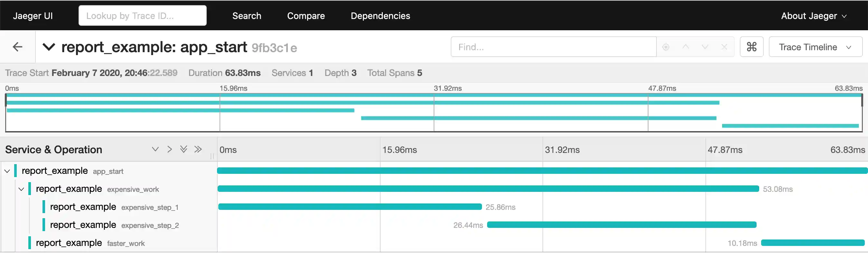Open the About Jaeger menu

click(814, 16)
